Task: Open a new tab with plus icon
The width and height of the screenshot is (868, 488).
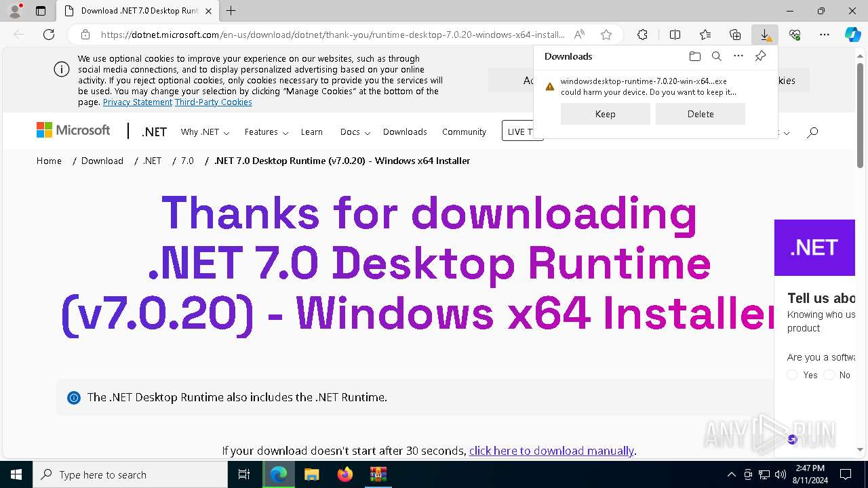Action: (x=231, y=11)
